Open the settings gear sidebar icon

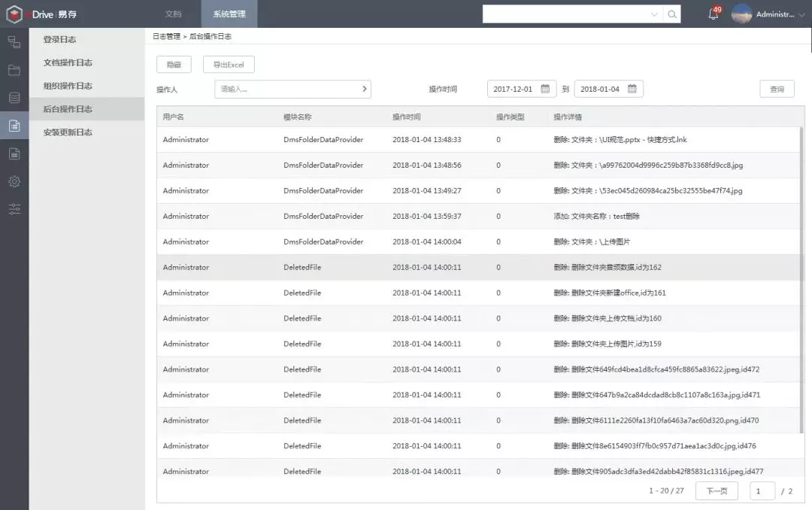(x=14, y=181)
